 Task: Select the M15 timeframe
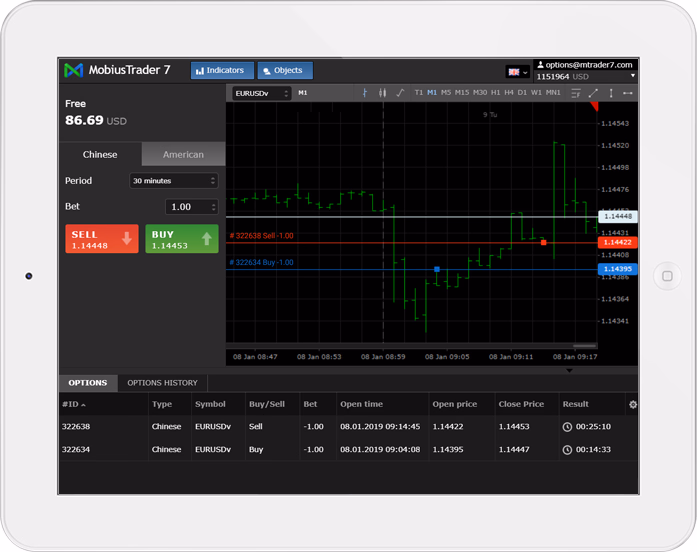462,92
